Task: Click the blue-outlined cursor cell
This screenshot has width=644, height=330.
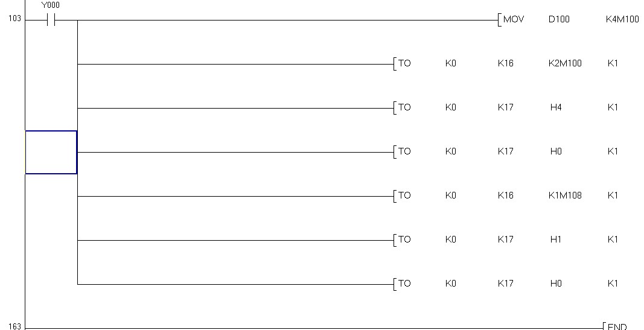Action: pyautogui.click(x=51, y=152)
